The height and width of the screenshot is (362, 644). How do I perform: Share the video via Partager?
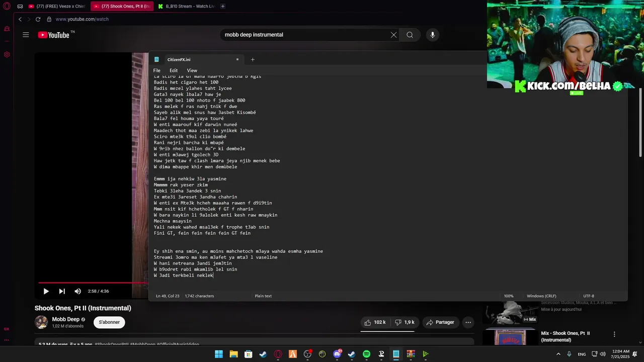440,322
